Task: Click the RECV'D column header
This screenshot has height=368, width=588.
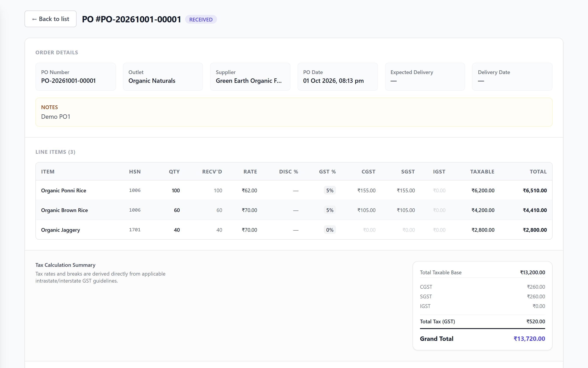Action: click(x=212, y=172)
